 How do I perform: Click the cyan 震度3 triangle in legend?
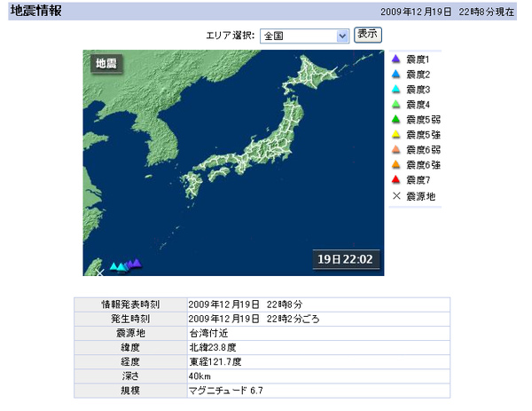[395, 89]
